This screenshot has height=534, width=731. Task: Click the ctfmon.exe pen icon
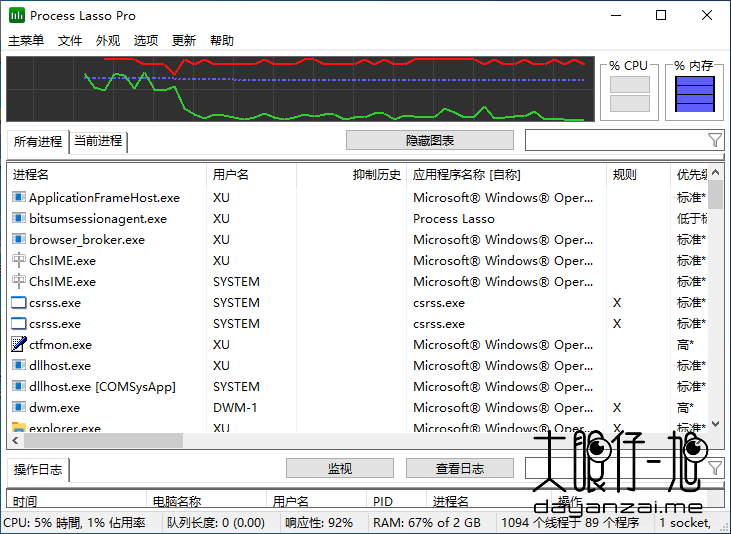[18, 344]
